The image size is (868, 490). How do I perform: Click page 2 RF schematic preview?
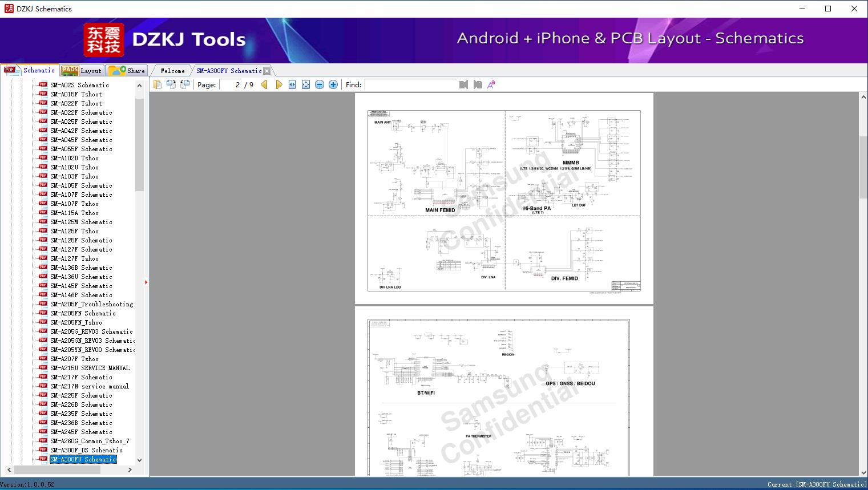tap(504, 199)
